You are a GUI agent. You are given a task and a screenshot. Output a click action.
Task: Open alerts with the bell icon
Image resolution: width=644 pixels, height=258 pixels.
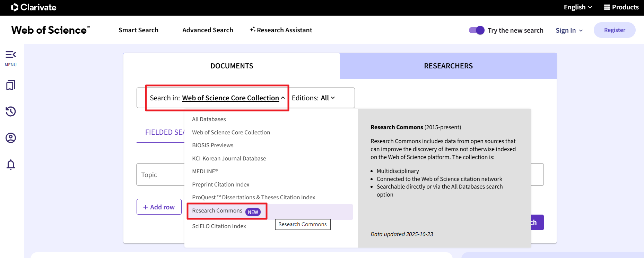point(11,164)
